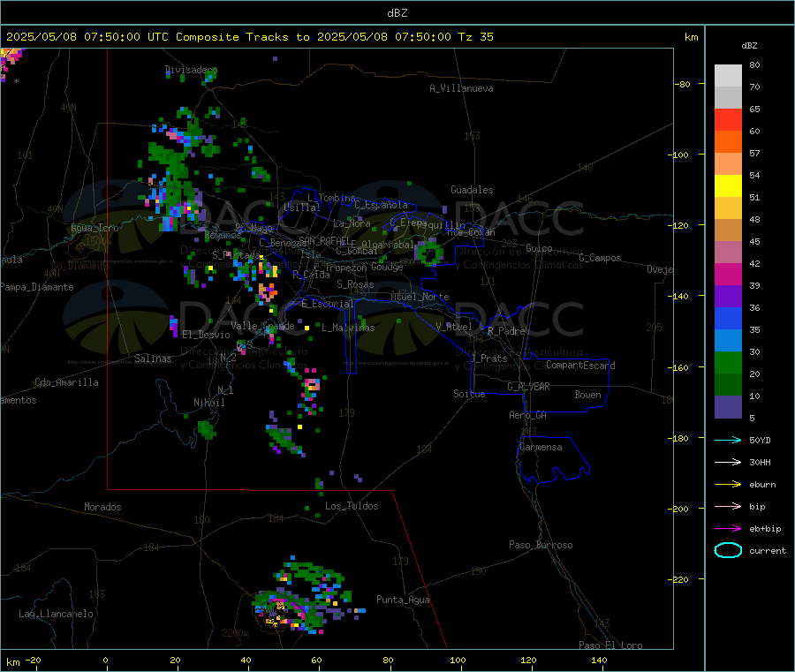
Task: Click the Atuel_Norte map label
Action: (420, 297)
